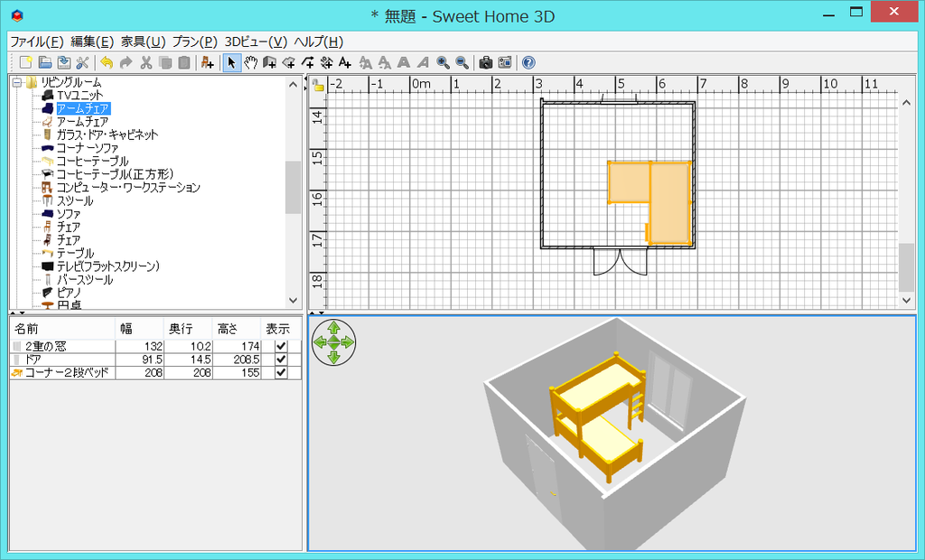Click the Increase text size icon
This screenshot has height=560, width=925.
[366, 62]
